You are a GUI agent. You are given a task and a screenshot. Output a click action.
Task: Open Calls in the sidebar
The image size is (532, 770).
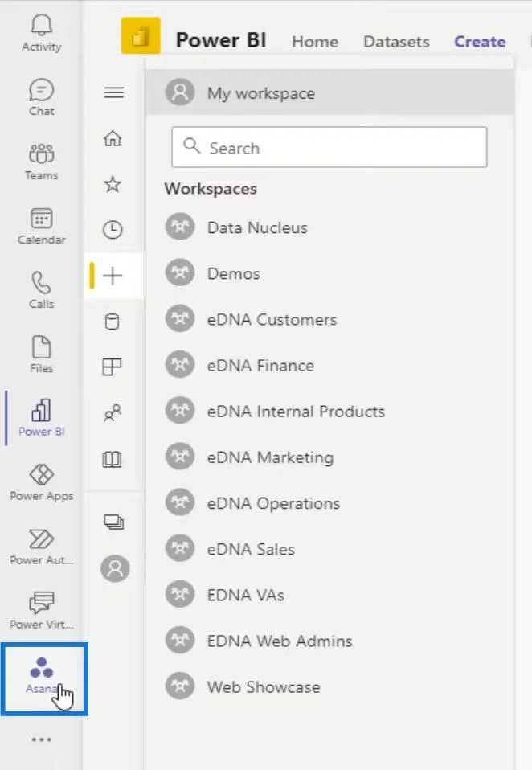[x=41, y=289]
